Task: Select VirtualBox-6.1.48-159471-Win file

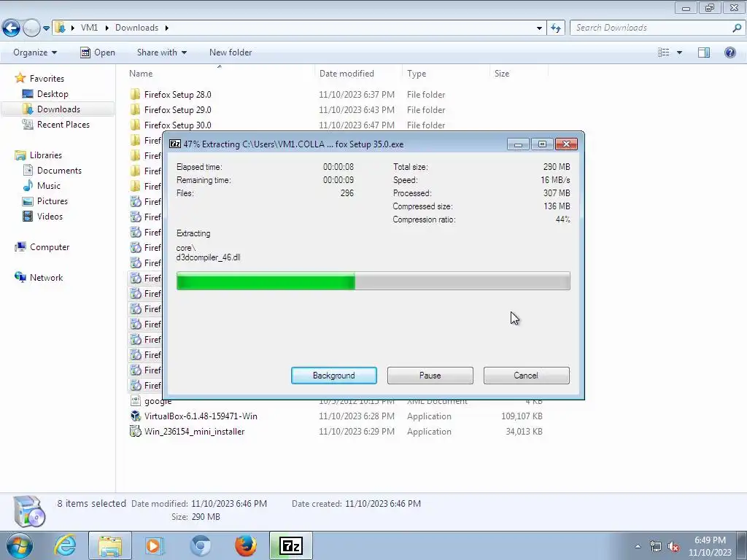Action: (201, 416)
